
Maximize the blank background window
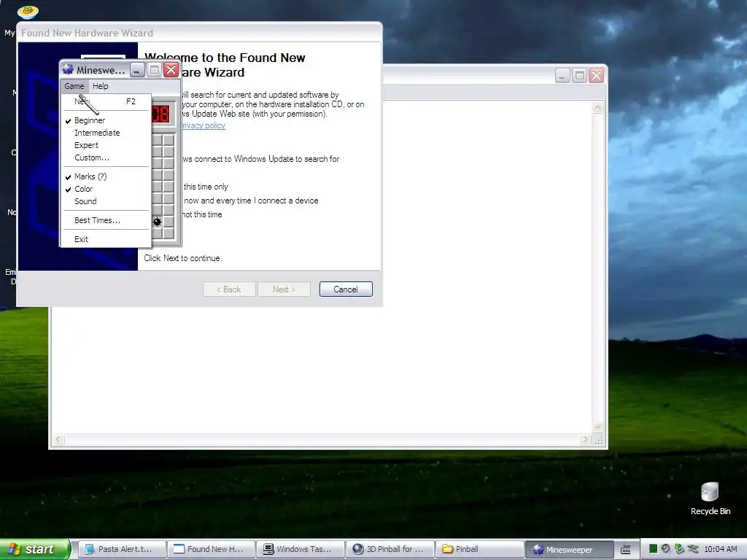point(579,75)
